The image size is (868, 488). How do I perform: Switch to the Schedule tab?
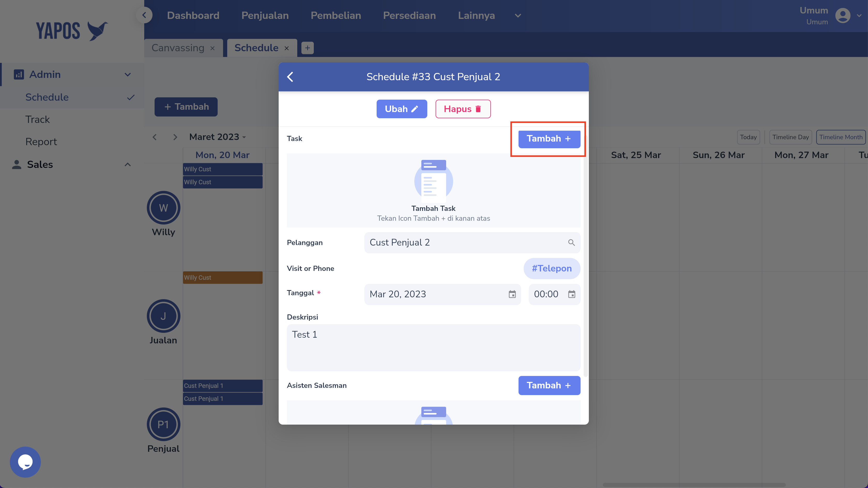tap(256, 48)
